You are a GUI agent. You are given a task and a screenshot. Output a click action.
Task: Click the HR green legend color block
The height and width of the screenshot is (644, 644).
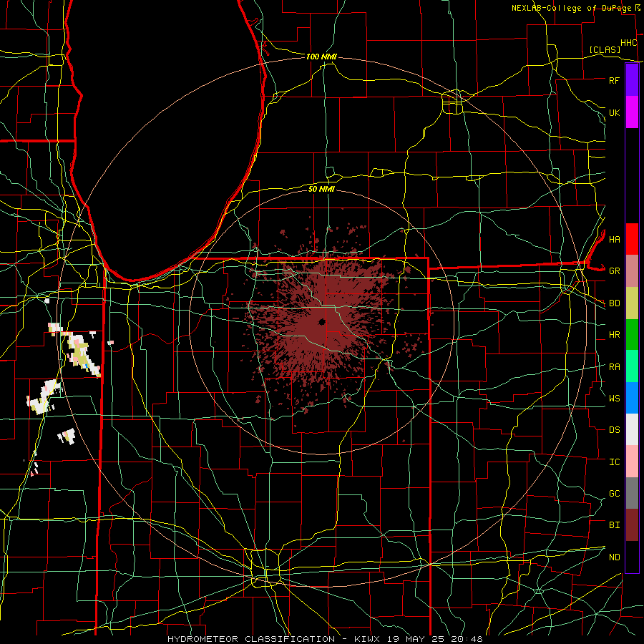[x=632, y=334]
